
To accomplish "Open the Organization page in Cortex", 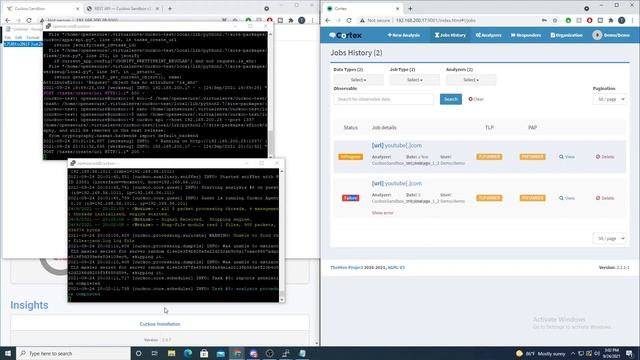I will 567,35.
